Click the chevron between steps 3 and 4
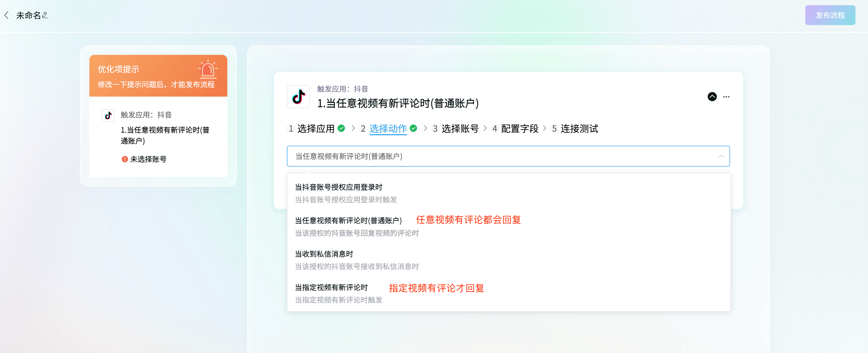The image size is (868, 353). 484,128
